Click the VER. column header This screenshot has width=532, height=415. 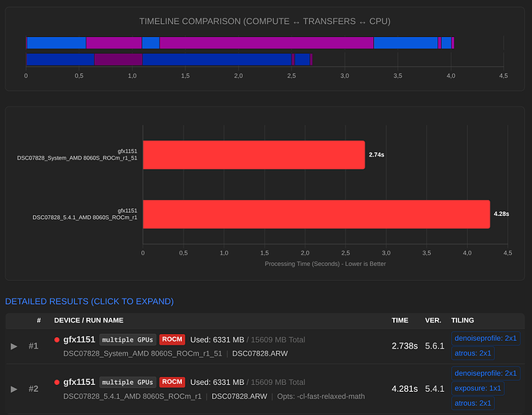tap(433, 320)
